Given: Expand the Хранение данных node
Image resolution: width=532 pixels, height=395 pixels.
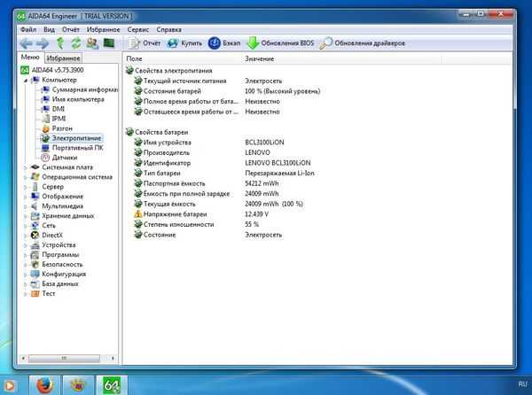Looking at the screenshot, I should pyautogui.click(x=26, y=216).
